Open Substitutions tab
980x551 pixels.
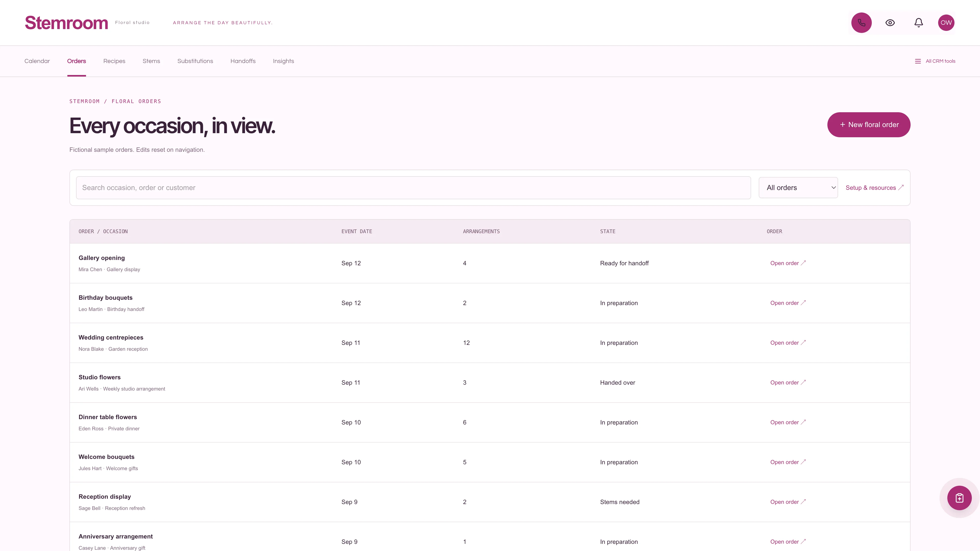coord(195,61)
